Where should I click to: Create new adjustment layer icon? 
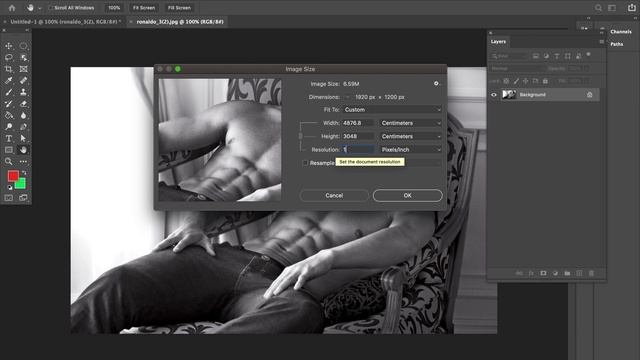pyautogui.click(x=555, y=273)
